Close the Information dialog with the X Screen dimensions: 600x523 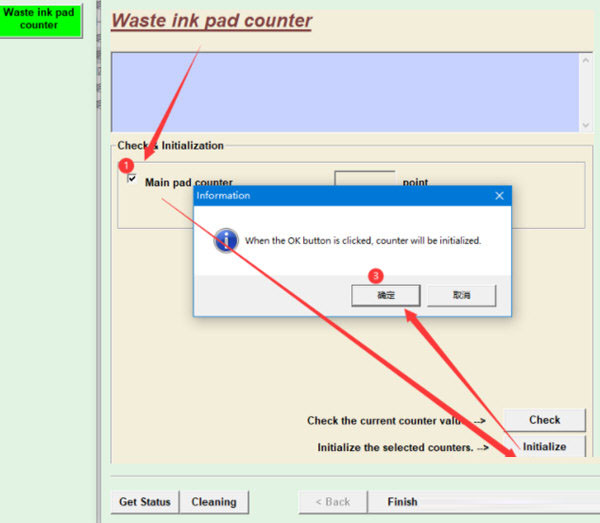pos(499,196)
